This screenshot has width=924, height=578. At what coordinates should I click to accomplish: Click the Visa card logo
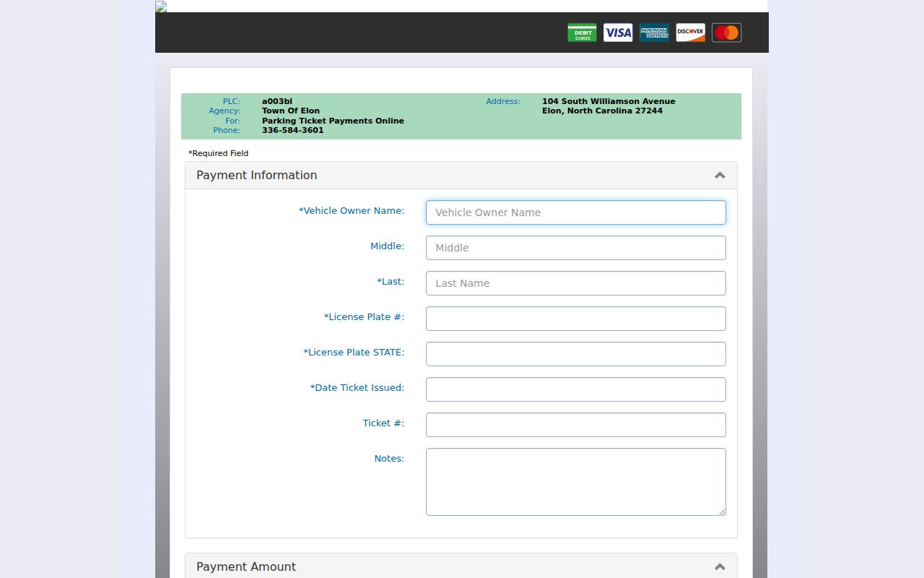click(618, 33)
